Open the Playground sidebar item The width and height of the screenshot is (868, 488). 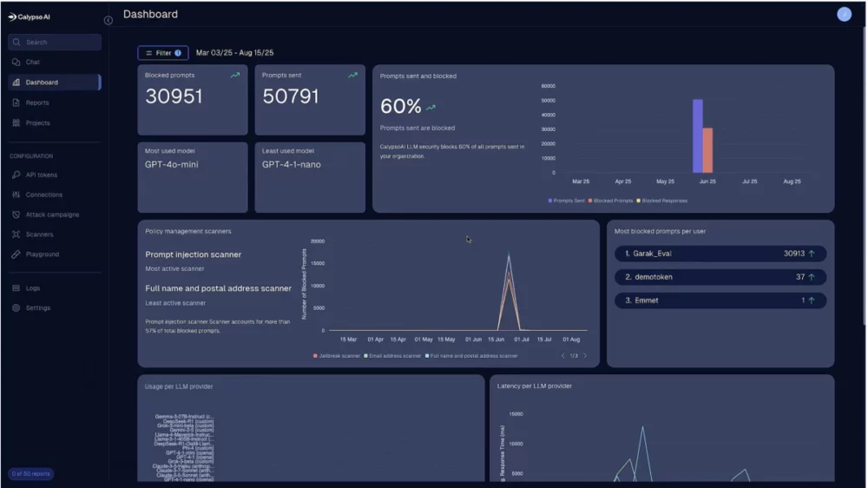point(42,254)
